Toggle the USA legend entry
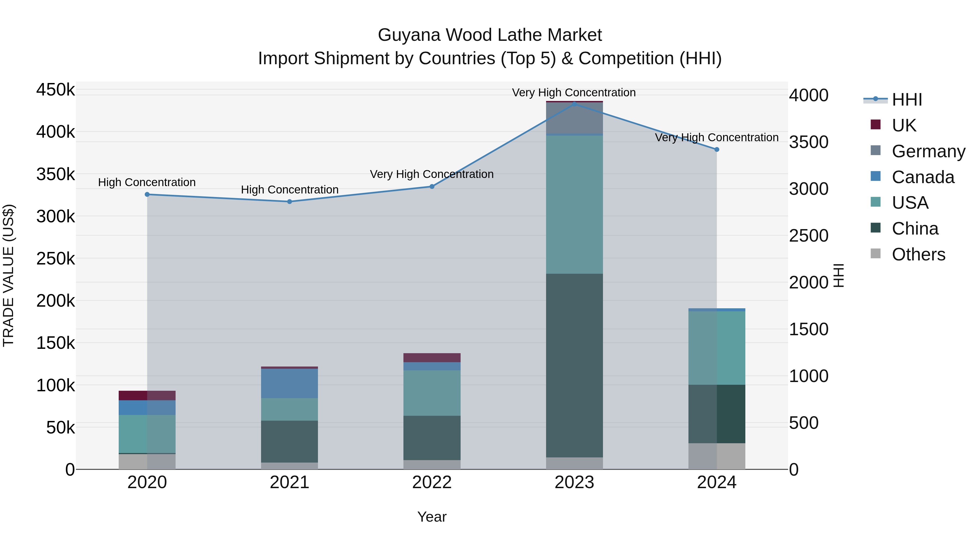This screenshot has height=551, width=980. (899, 203)
